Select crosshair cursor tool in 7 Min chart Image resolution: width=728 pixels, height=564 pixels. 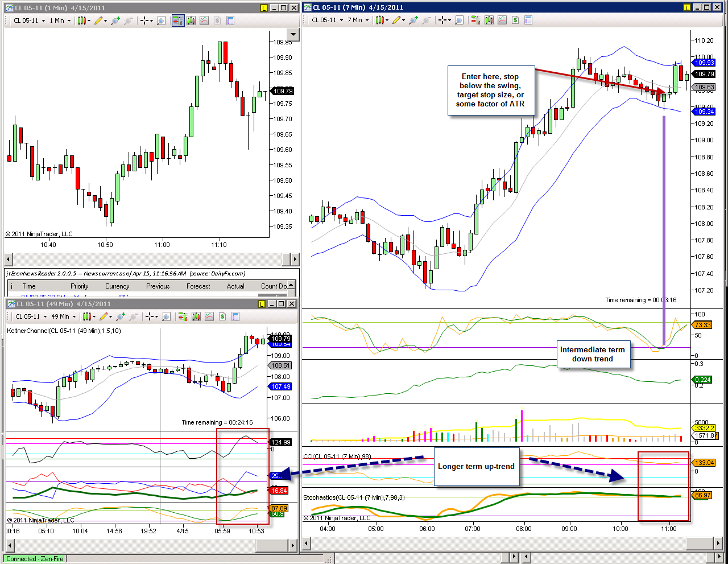(x=442, y=20)
